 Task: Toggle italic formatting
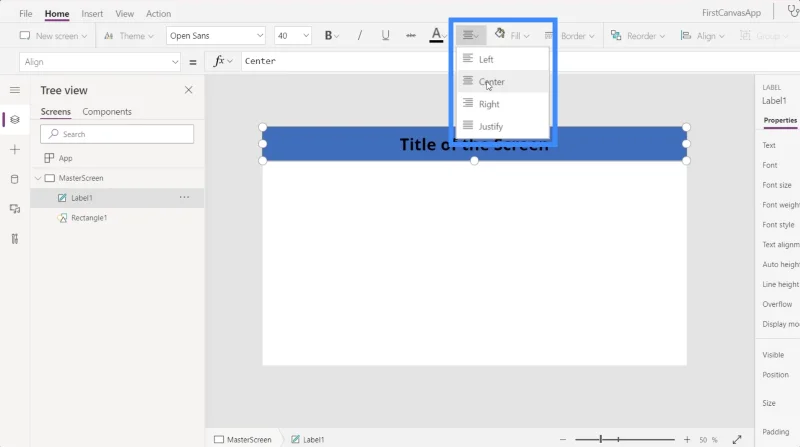point(360,35)
